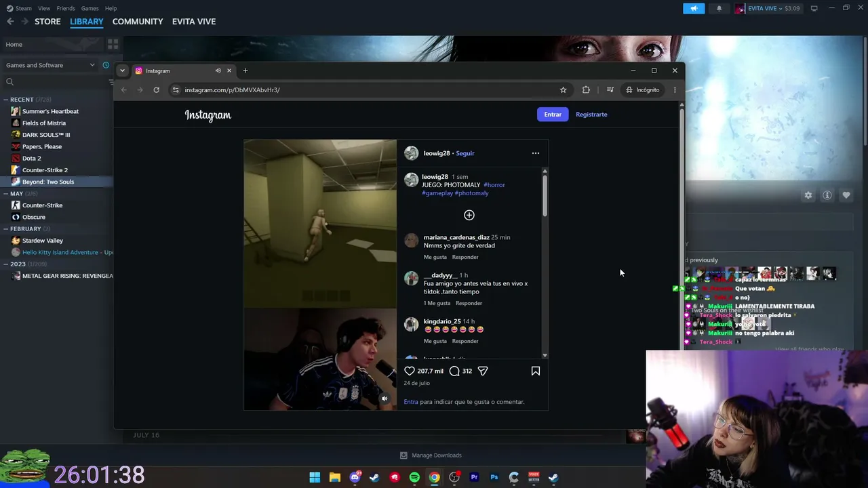Open leowig28's profile picture in the post header
This screenshot has width=868, height=488.
pyautogui.click(x=412, y=153)
